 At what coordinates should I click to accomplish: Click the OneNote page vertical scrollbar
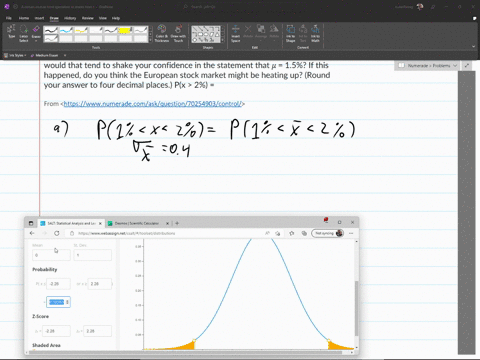point(466,213)
